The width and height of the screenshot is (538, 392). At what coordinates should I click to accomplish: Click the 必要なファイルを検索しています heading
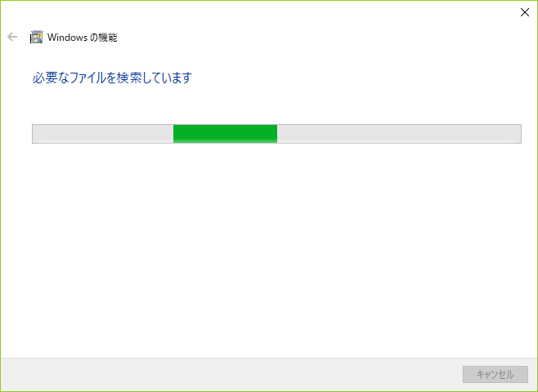point(112,78)
